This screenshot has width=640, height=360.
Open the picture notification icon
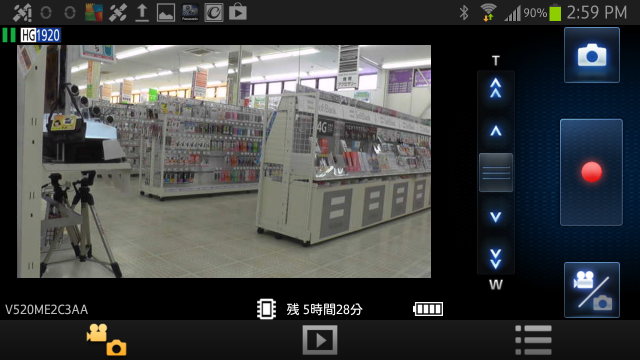tap(166, 12)
